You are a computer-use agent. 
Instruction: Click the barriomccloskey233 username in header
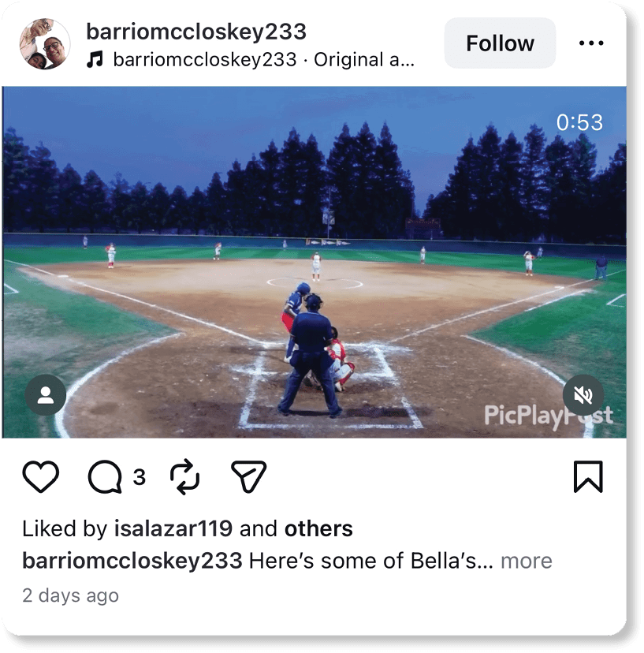[196, 32]
